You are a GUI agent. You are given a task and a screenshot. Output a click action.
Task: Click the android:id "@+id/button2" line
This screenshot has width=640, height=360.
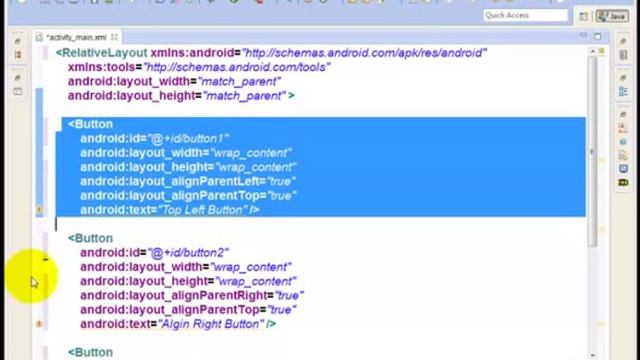coord(154,252)
